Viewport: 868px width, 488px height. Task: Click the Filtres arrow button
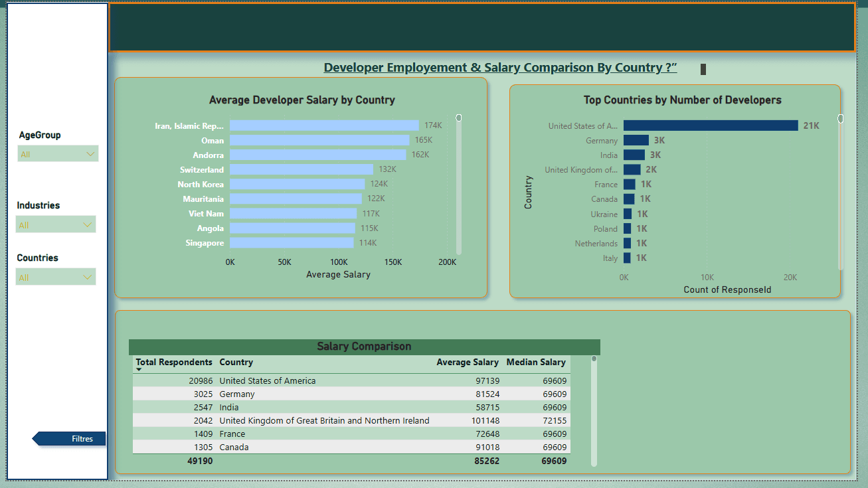coord(69,439)
